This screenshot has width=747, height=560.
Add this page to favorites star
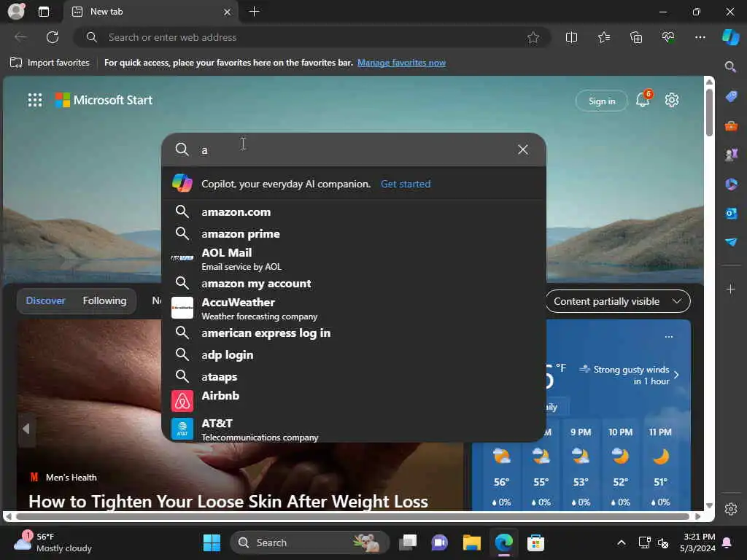[x=533, y=37]
